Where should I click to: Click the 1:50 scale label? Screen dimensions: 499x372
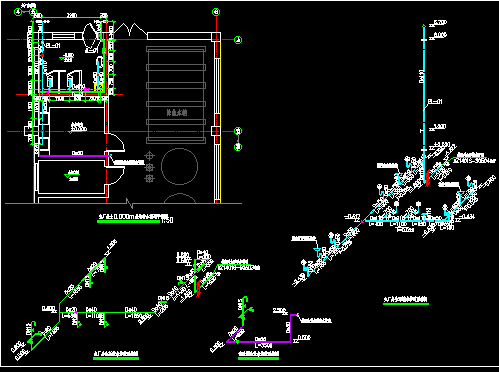[167, 220]
